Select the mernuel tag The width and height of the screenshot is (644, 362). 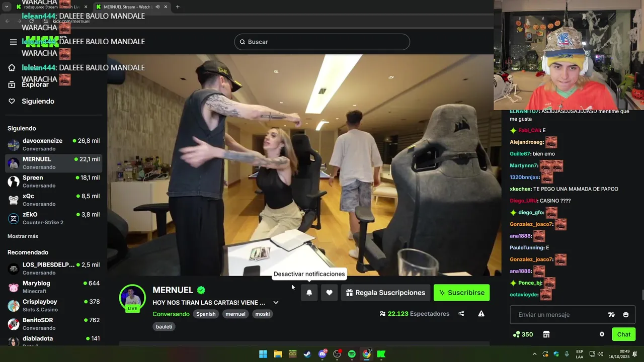click(x=235, y=314)
